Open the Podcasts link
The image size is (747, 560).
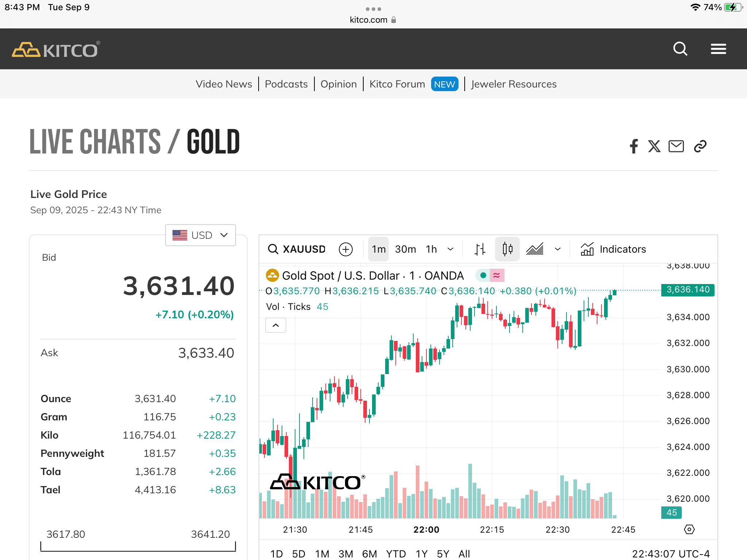286,84
